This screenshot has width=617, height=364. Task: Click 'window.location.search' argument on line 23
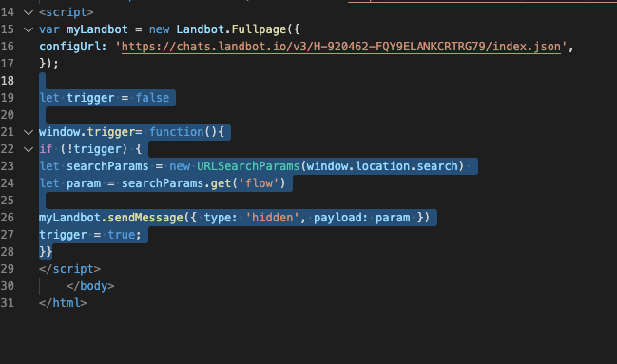(x=381, y=166)
